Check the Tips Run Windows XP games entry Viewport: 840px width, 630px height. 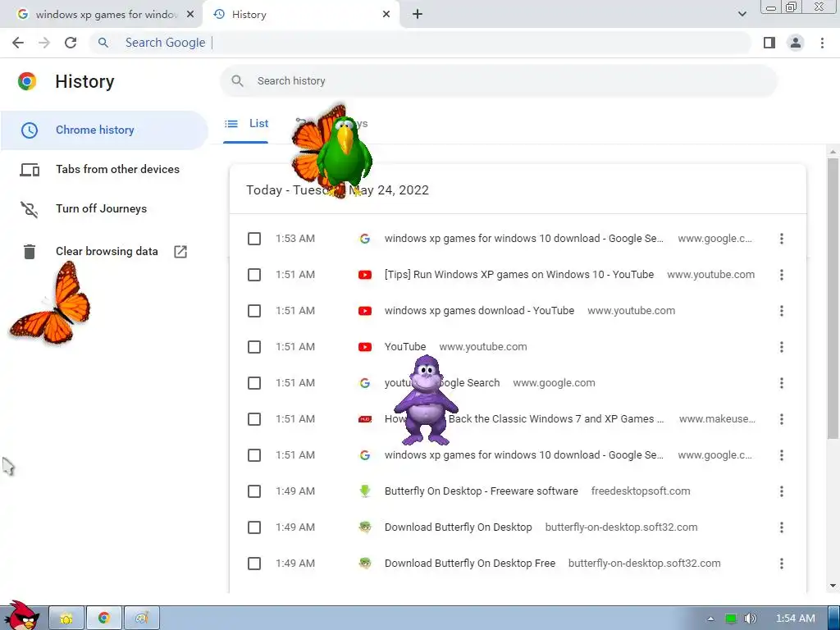point(254,275)
